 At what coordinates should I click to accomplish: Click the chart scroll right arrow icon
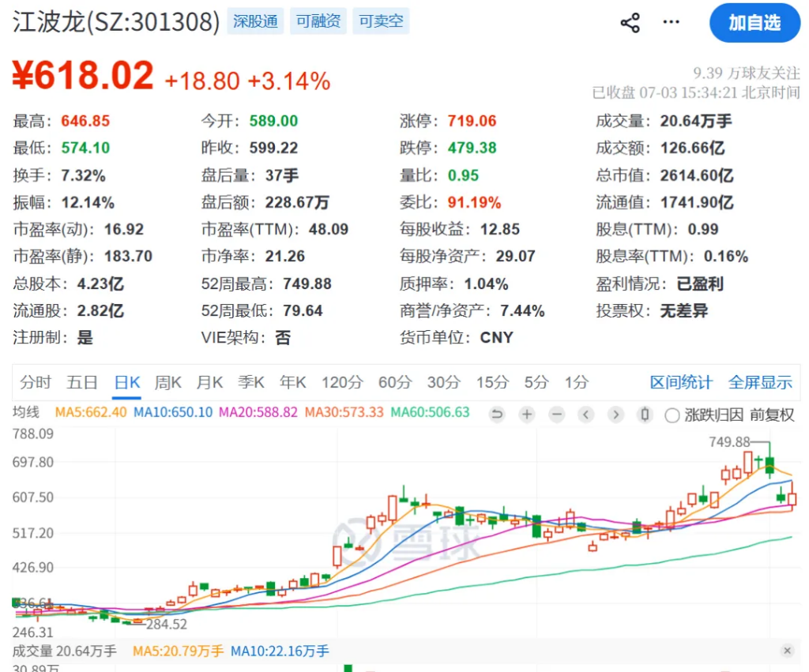[x=615, y=414]
